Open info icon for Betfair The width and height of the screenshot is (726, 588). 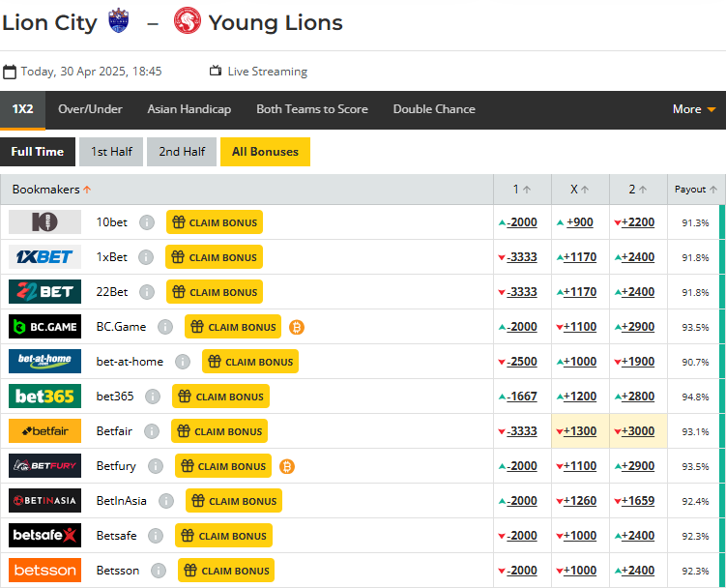[x=152, y=431]
